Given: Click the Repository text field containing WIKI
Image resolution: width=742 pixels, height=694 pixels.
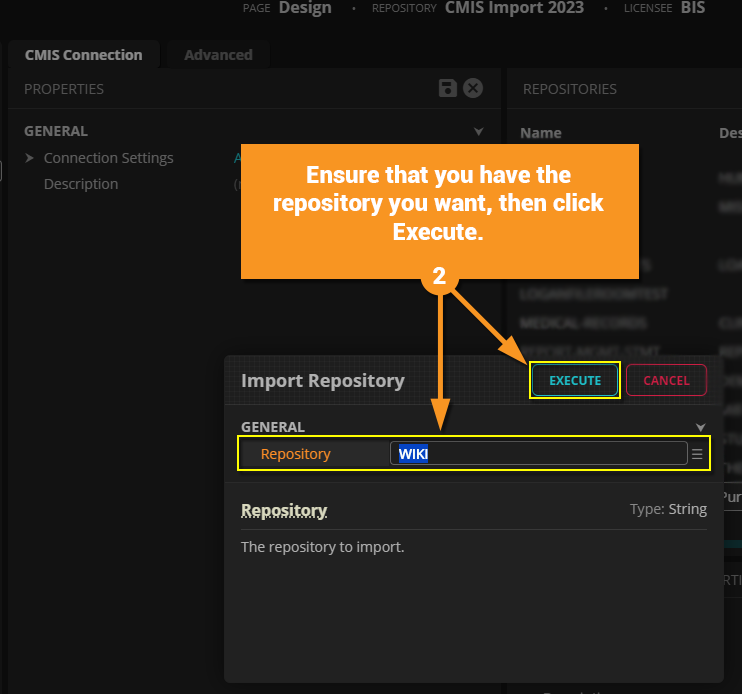Looking at the screenshot, I should [x=538, y=454].
